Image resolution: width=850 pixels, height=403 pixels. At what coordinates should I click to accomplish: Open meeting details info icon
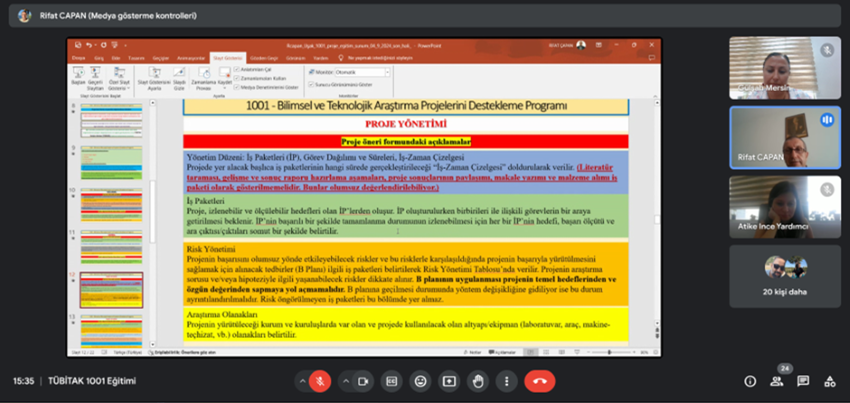(750, 381)
